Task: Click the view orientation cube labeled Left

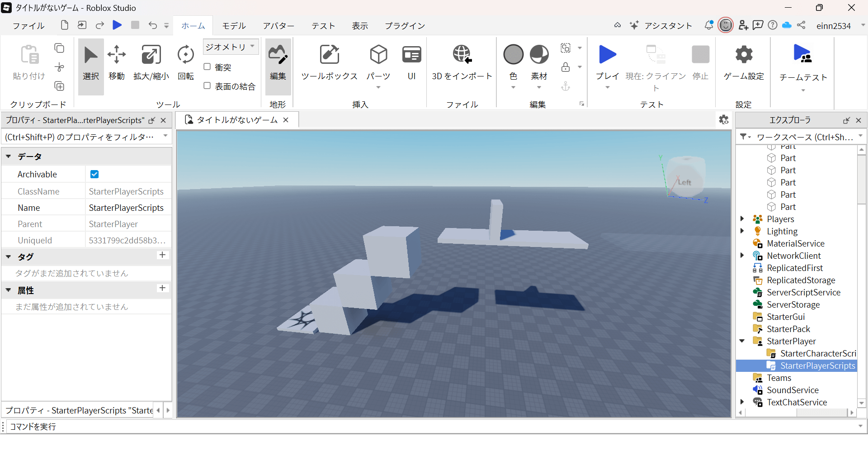Action: [686, 177]
